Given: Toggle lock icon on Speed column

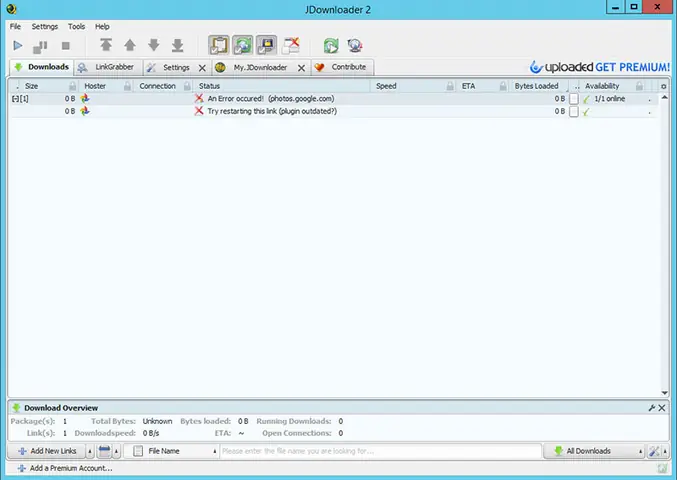Looking at the screenshot, I should (x=450, y=86).
